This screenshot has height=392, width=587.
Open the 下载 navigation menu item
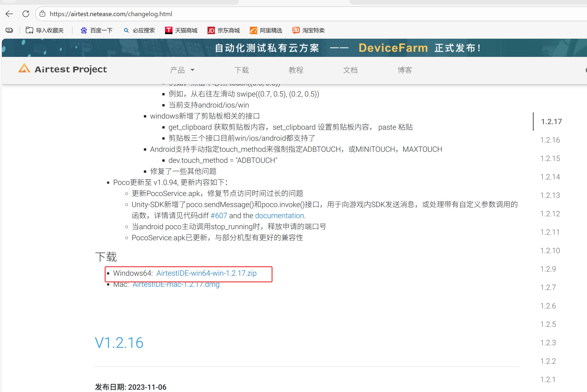point(241,70)
